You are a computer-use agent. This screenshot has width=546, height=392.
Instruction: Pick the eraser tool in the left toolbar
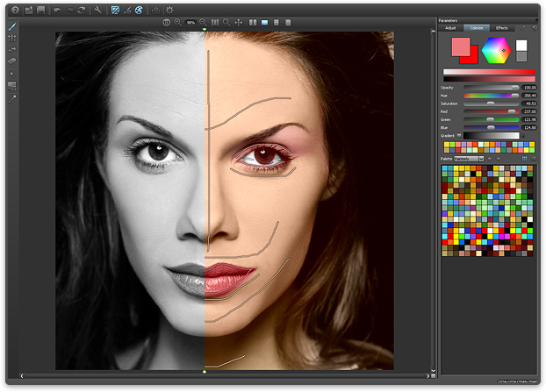[11, 62]
